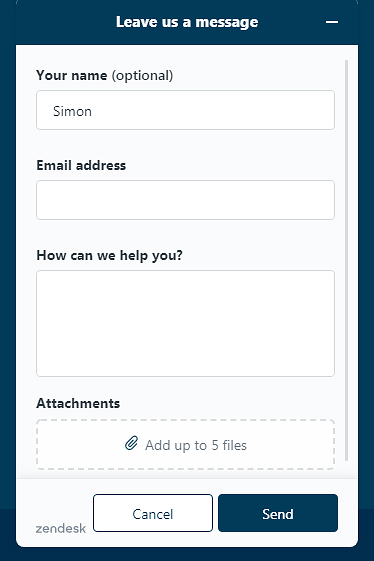Click the How can we help you? label

(x=110, y=255)
